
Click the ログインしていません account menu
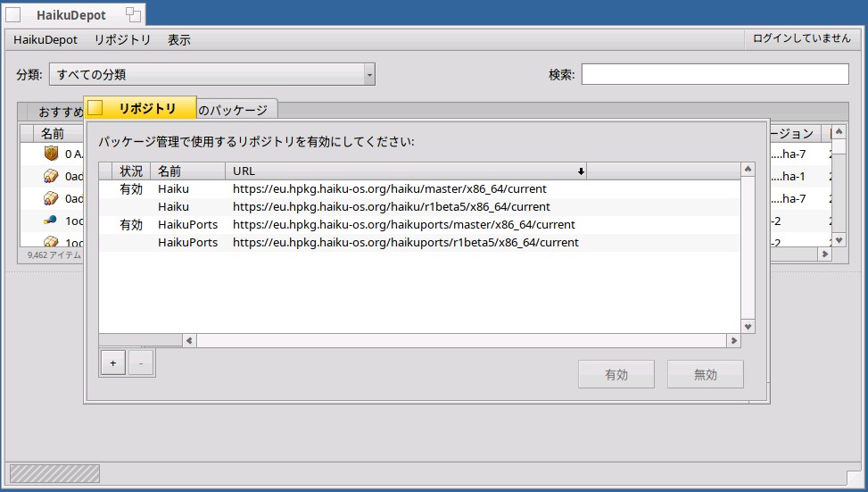point(801,38)
